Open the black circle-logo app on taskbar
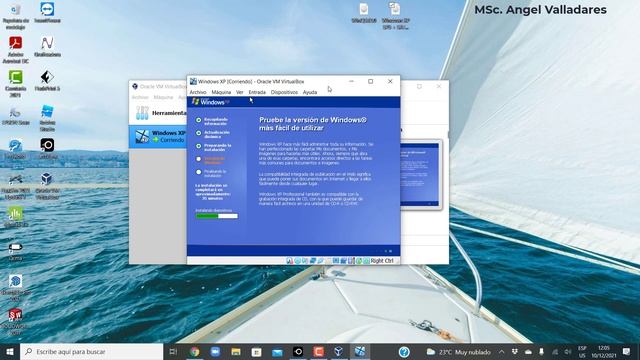 298,351
